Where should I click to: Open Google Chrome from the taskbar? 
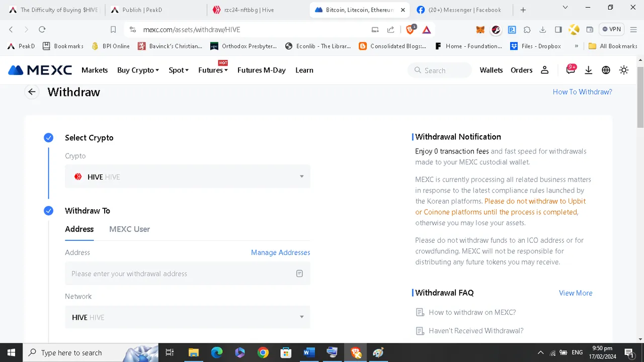point(263,352)
